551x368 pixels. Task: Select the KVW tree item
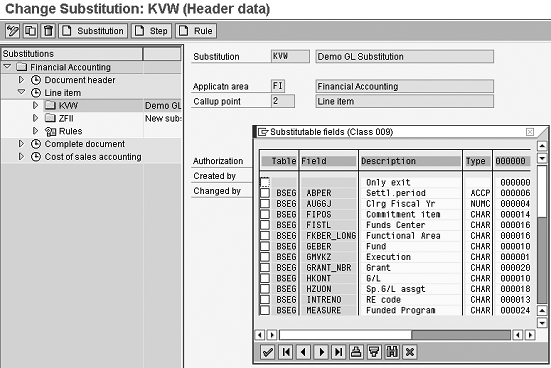click(68, 105)
